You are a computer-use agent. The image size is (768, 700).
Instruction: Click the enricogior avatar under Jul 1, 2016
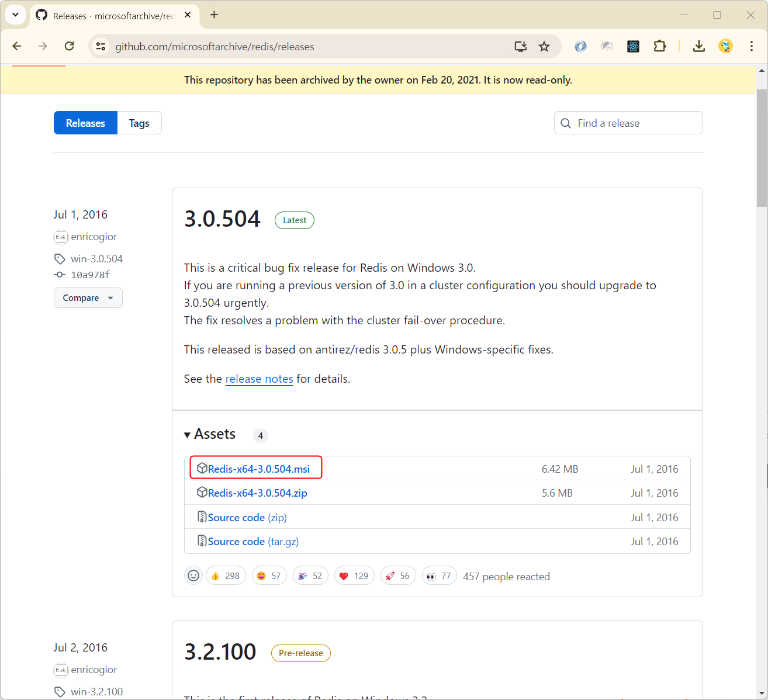coord(61,237)
